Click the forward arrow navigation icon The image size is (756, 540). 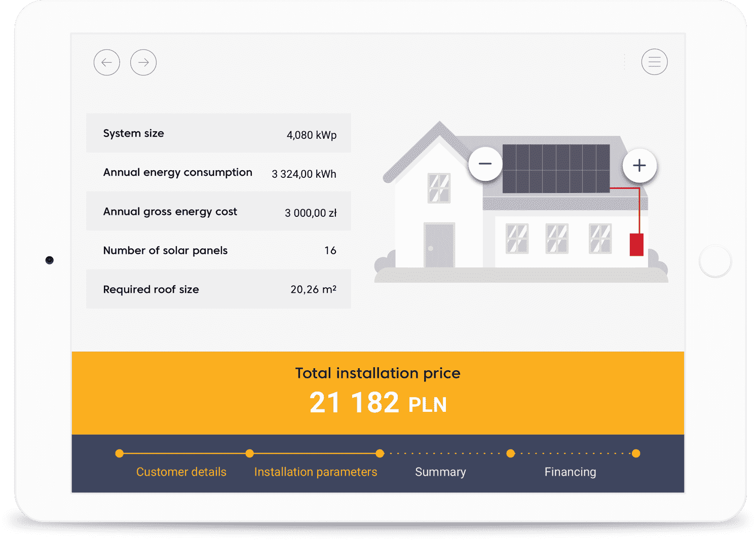(143, 62)
